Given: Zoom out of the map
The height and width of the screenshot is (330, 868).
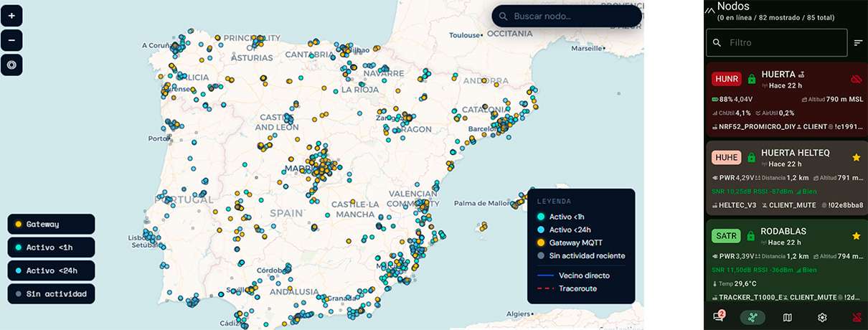Looking at the screenshot, I should click(11, 40).
